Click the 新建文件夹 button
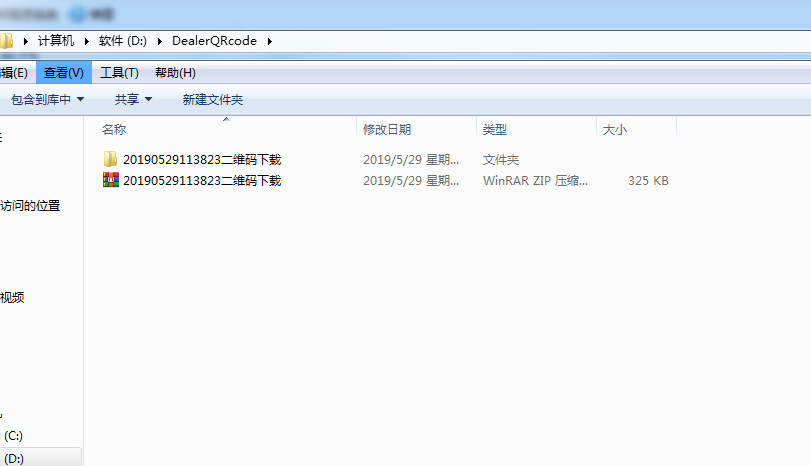Image resolution: width=811 pixels, height=466 pixels. pyautogui.click(x=212, y=100)
